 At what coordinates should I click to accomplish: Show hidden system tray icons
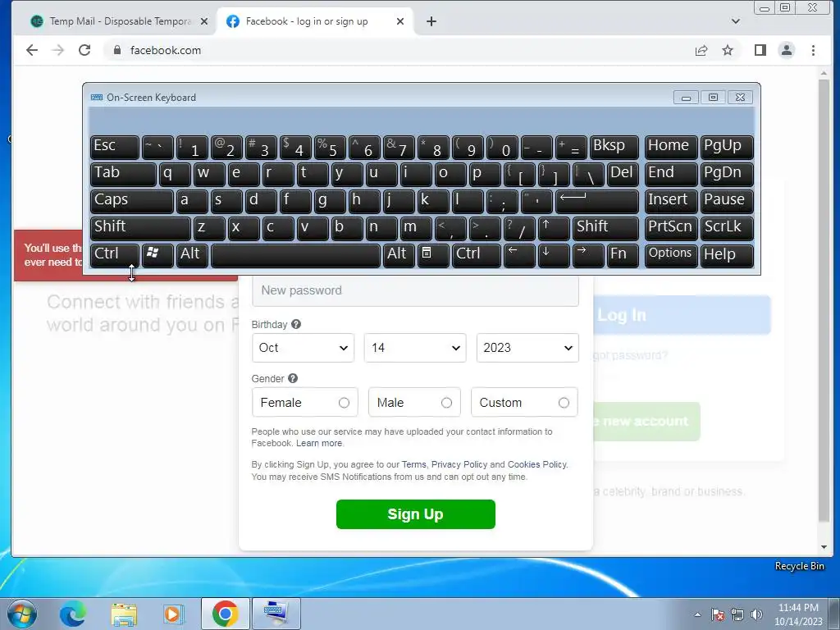pos(697,614)
